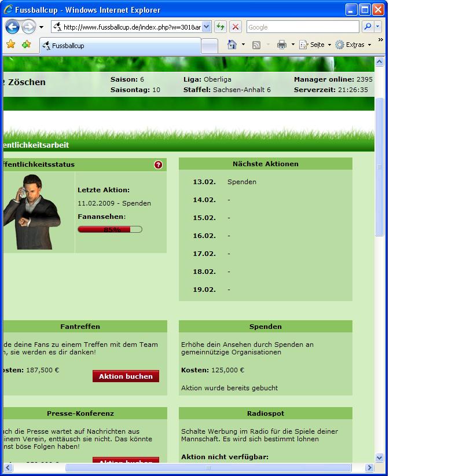Expand the address bar URL dropdown
This screenshot has height=476, width=463.
tap(207, 27)
